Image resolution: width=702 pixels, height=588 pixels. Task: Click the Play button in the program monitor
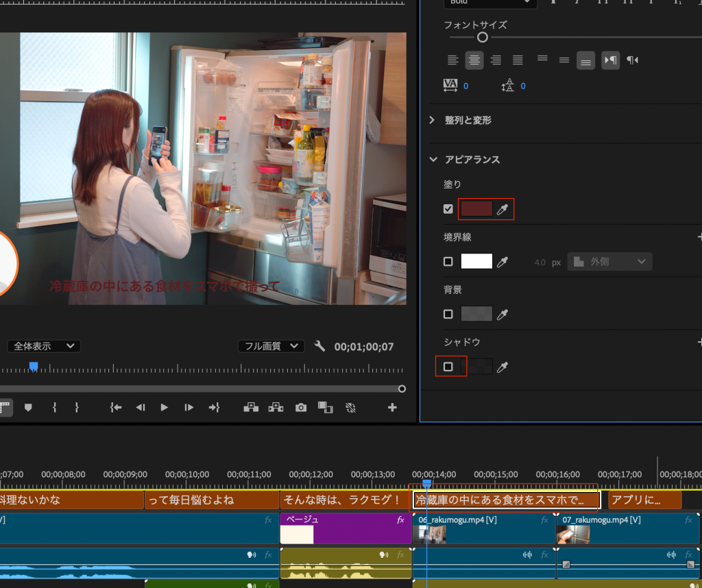(165, 407)
